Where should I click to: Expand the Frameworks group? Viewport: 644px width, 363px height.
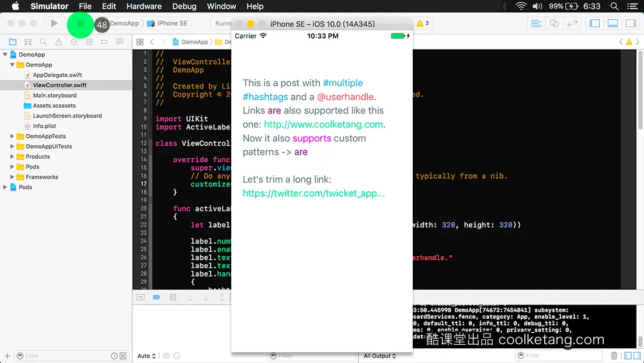(12, 177)
